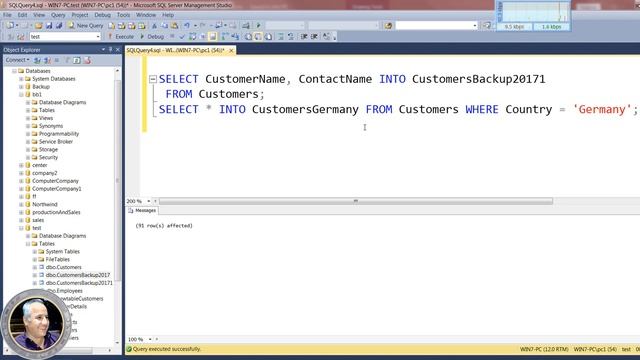Open the Tools menu
Screen dimensions: 640x360
click(x=123, y=15)
